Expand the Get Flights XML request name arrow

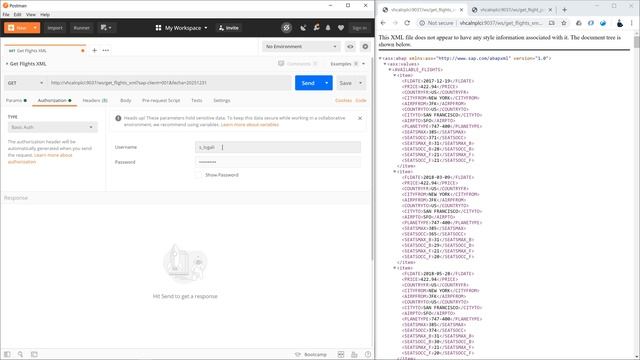coord(7,64)
